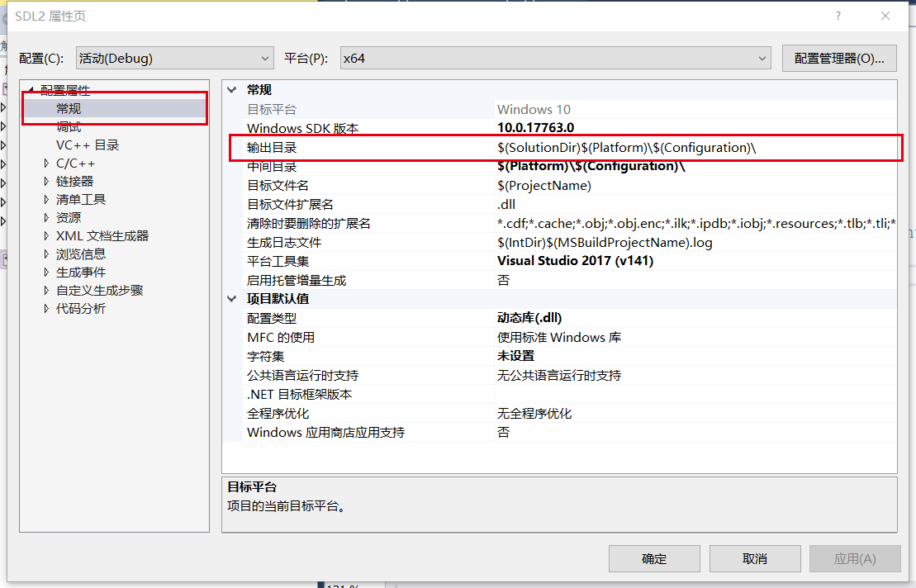This screenshot has width=916, height=588.
Task: Expand the 浏览信息 tree node
Action: [x=46, y=254]
